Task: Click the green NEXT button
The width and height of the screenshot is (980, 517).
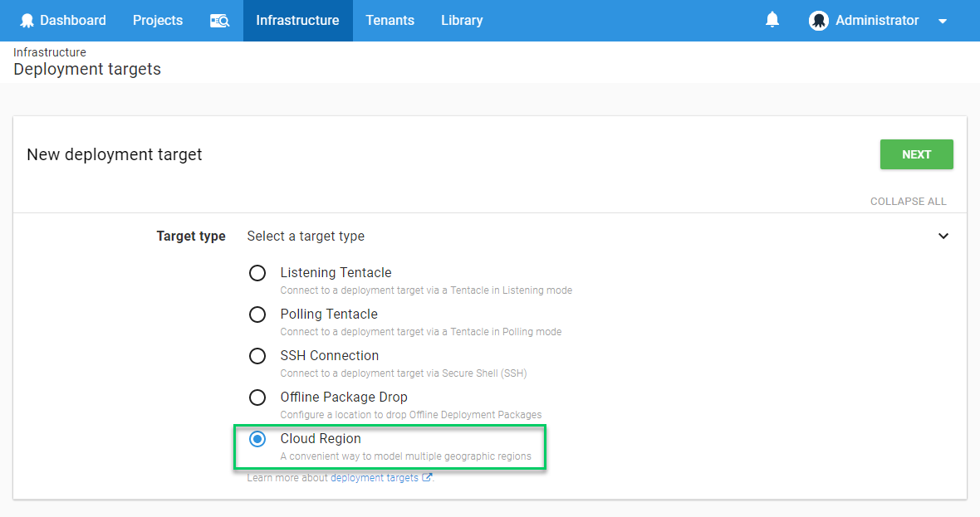Action: pyautogui.click(x=916, y=154)
